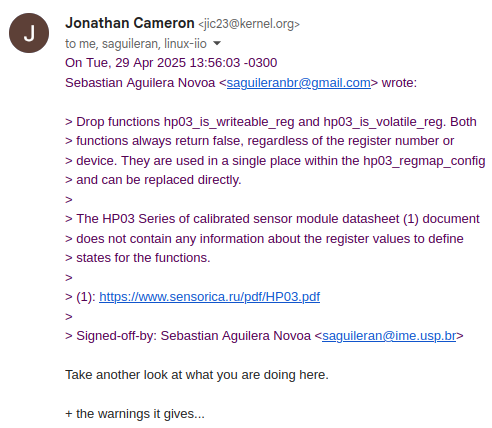The image size is (492, 428).
Task: Click the line 'states for the functions.'
Action: point(138,258)
